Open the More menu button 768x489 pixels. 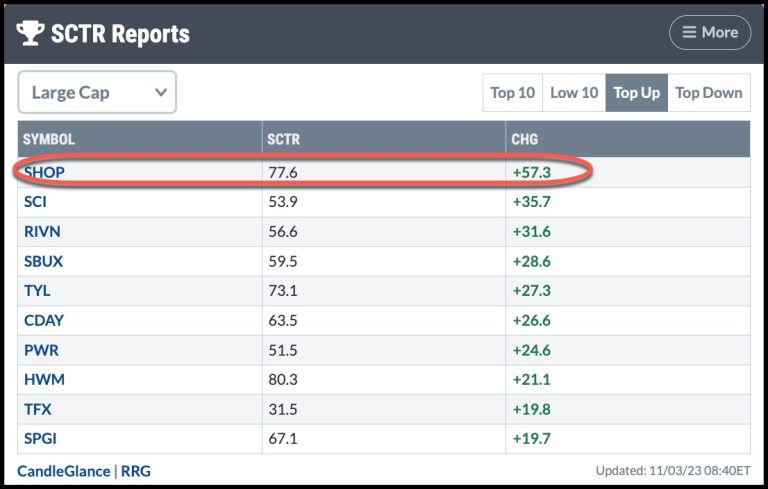point(710,32)
